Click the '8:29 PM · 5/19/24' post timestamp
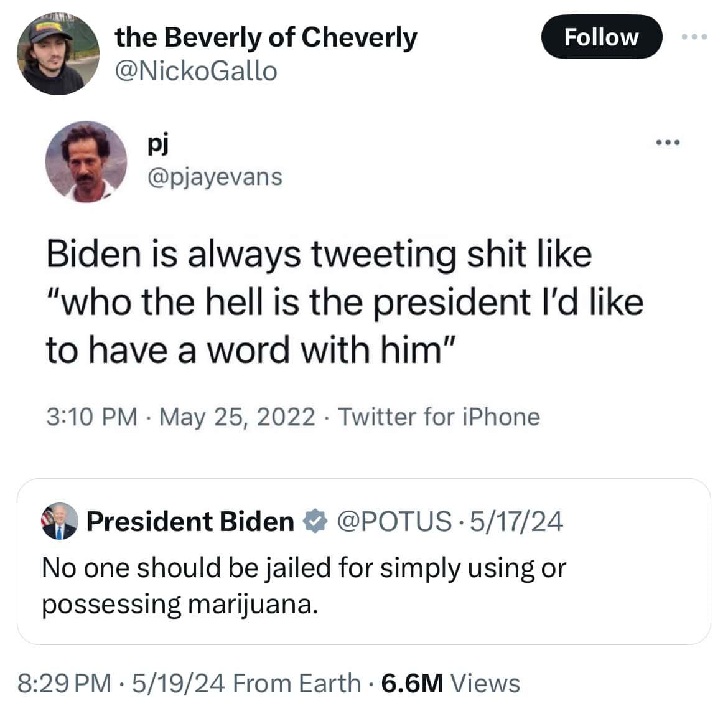This screenshot has width=728, height=721. 121,683
